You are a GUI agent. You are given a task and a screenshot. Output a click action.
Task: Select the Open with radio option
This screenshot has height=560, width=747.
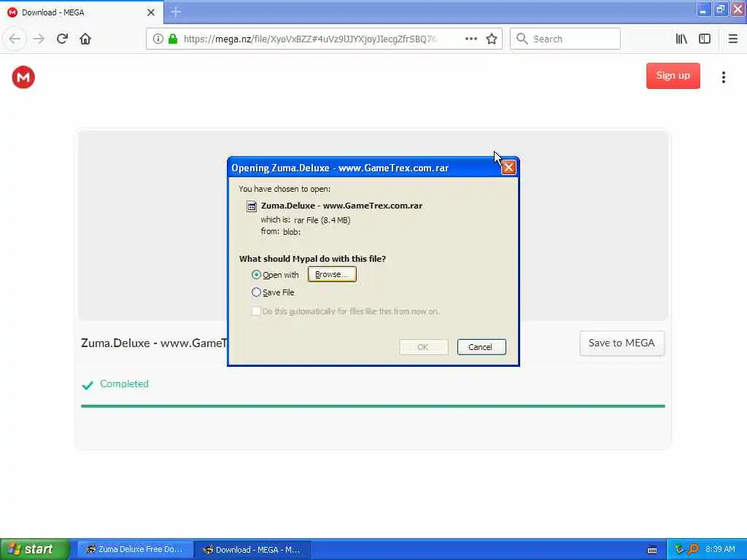pos(256,275)
